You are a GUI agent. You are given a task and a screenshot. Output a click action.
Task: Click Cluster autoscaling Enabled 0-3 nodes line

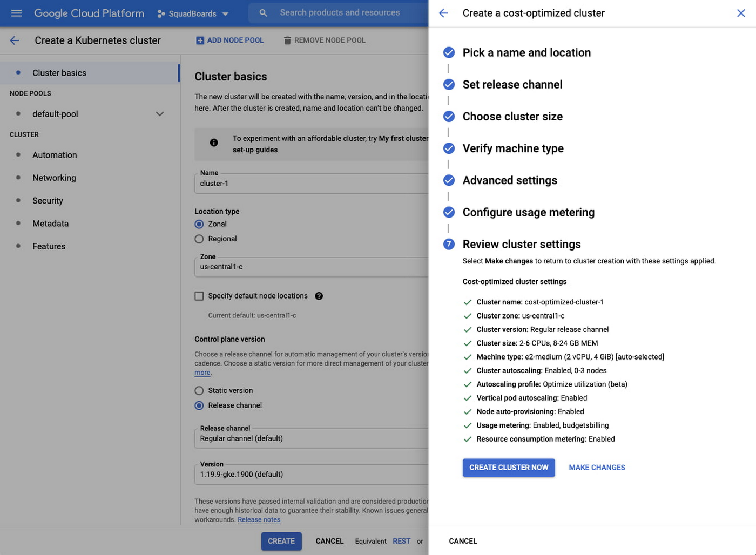click(542, 370)
